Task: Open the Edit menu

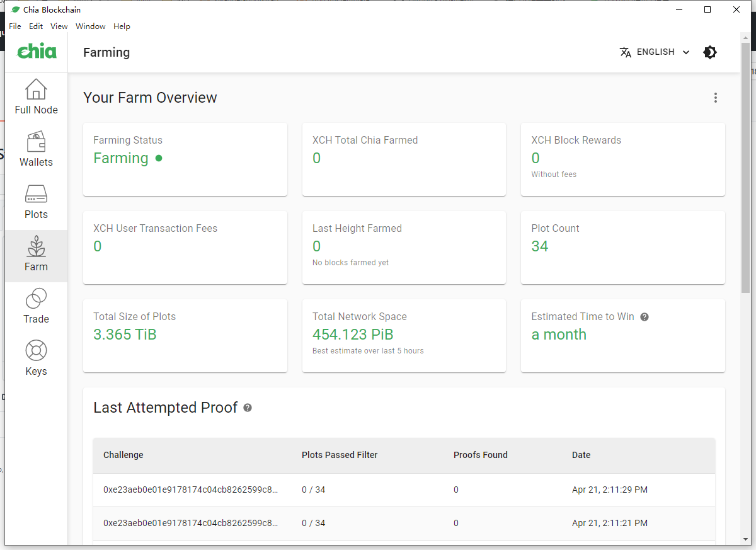Action: (36, 26)
